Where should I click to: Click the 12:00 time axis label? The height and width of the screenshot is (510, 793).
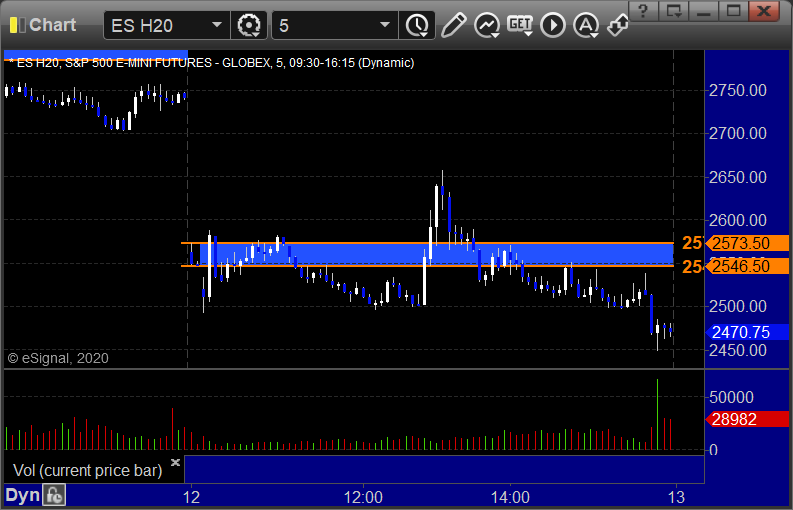coord(363,497)
